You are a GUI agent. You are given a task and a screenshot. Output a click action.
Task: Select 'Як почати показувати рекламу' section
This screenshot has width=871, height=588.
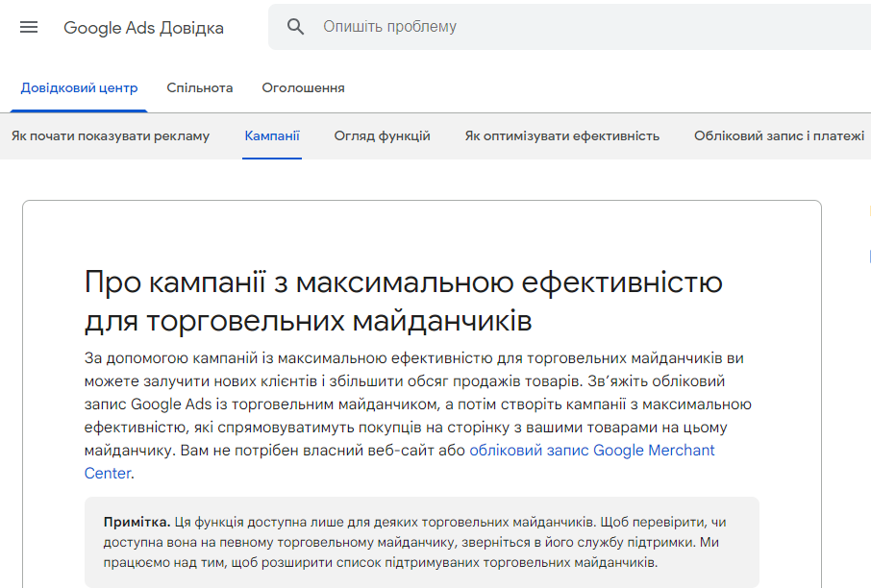(x=111, y=135)
